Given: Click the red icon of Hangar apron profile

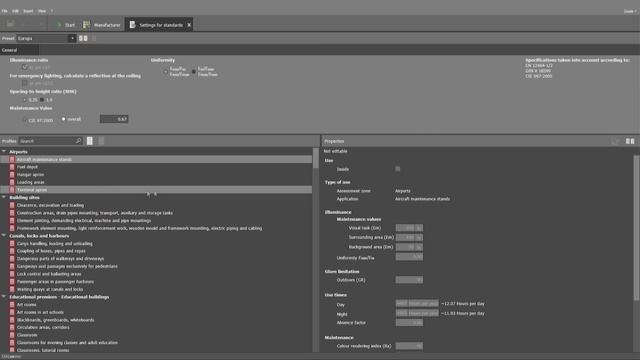Looking at the screenshot, I should point(12,175).
